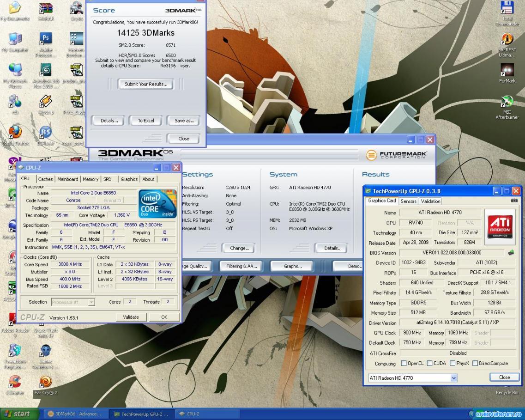Screen dimensions: 525x420
Task: Expand the ATI Radeon HD 4770 dropdown in GPU-Z
Action: pos(454,378)
